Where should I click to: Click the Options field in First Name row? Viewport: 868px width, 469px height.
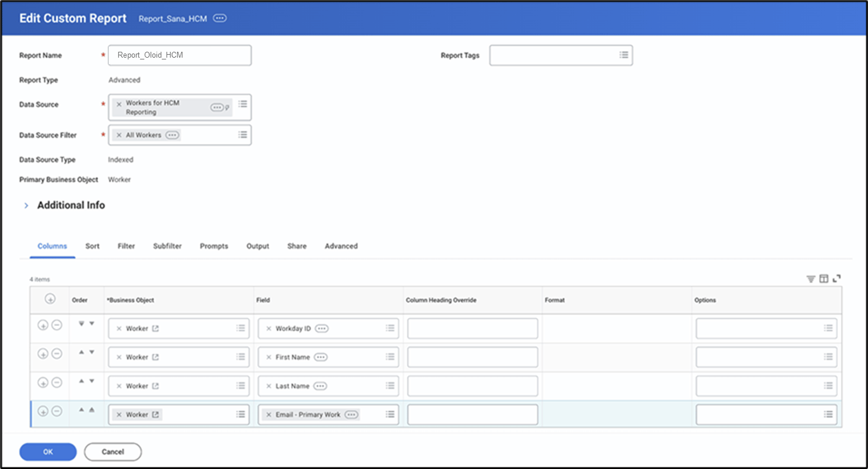(766, 357)
